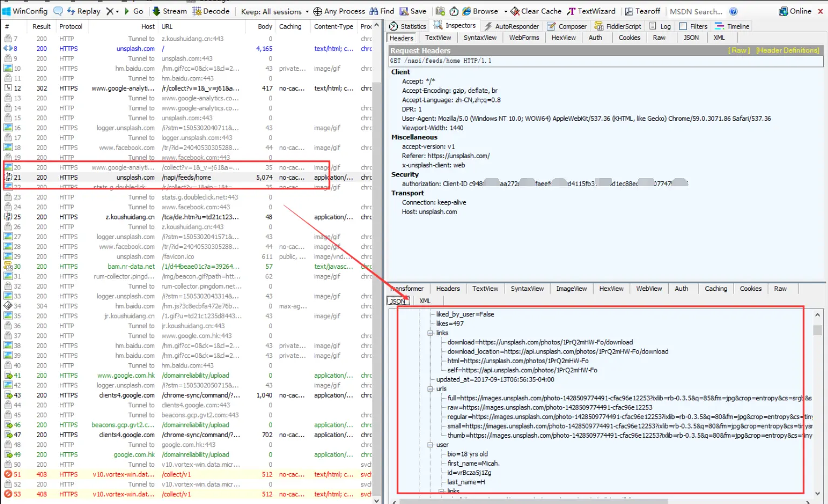Click the JSON tree vertical scrollbar thumb
This screenshot has width=828, height=504.
[x=817, y=330]
